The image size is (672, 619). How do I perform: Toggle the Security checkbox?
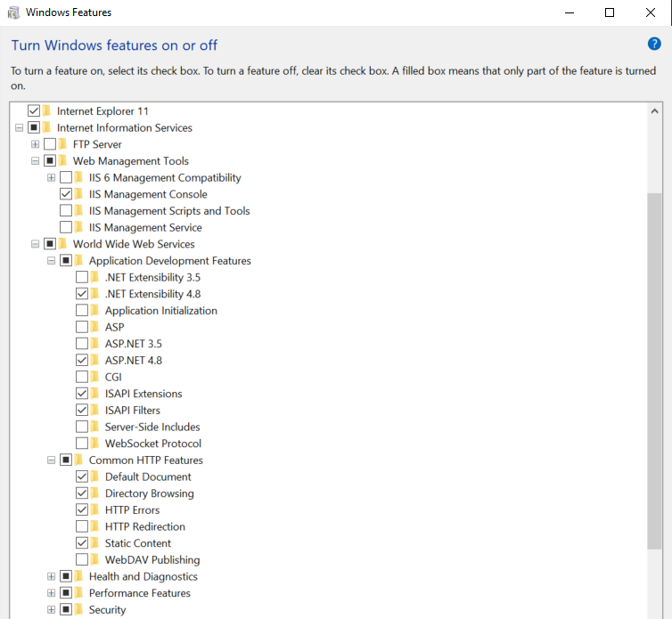pos(66,609)
